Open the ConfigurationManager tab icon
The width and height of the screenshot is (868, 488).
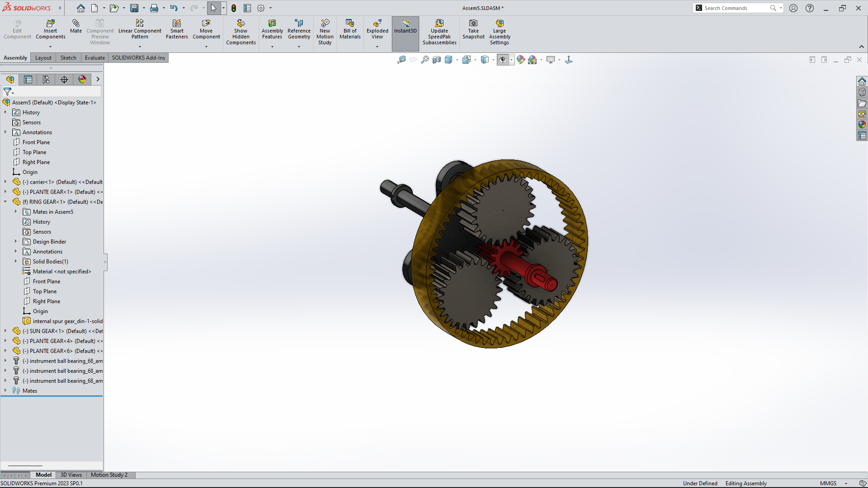pos(46,80)
